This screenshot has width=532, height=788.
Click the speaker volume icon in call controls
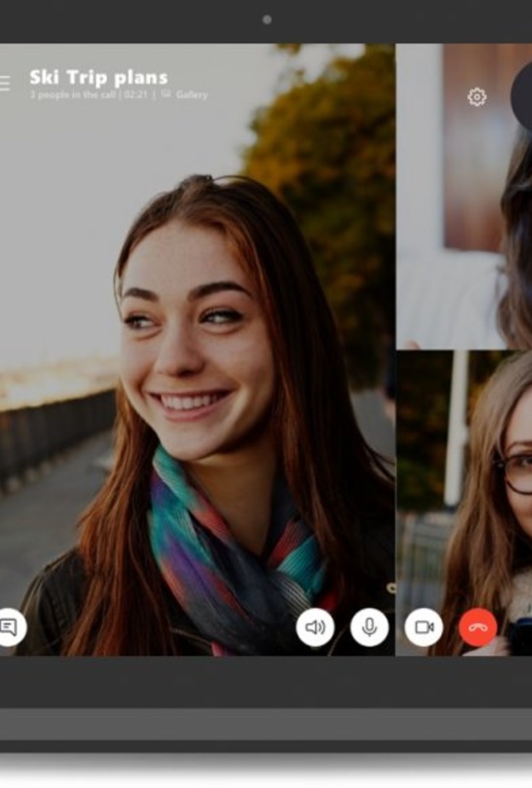(x=315, y=628)
